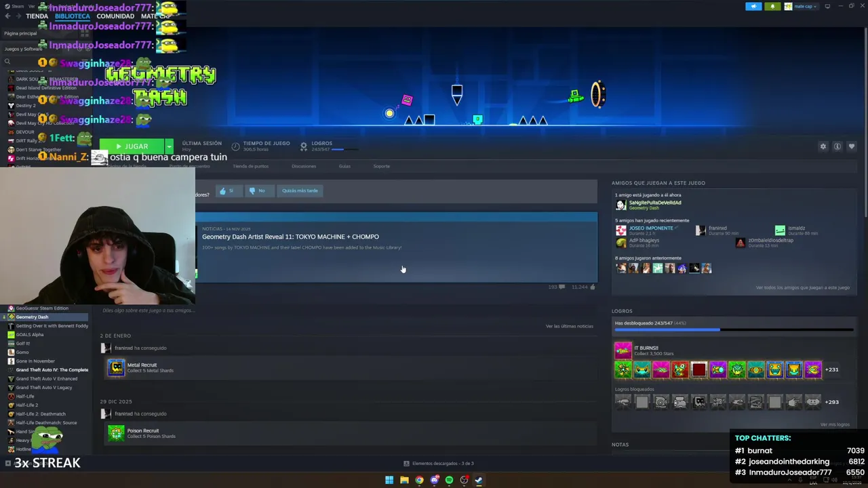Open the account menu 'mate cap'
Image resolution: width=868 pixels, height=488 pixels.
801,6
